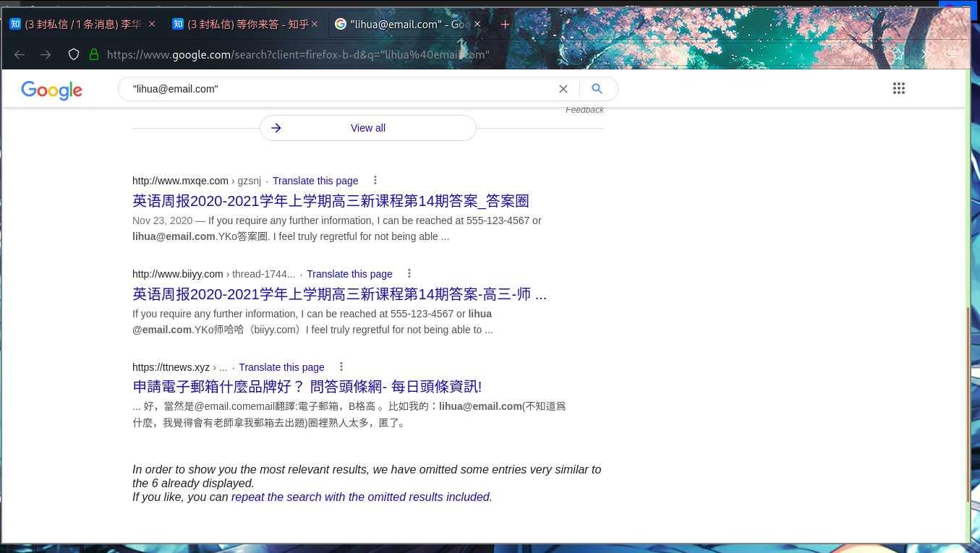Open the toolbar overflow chevron menu
980x553 pixels.
click(925, 54)
